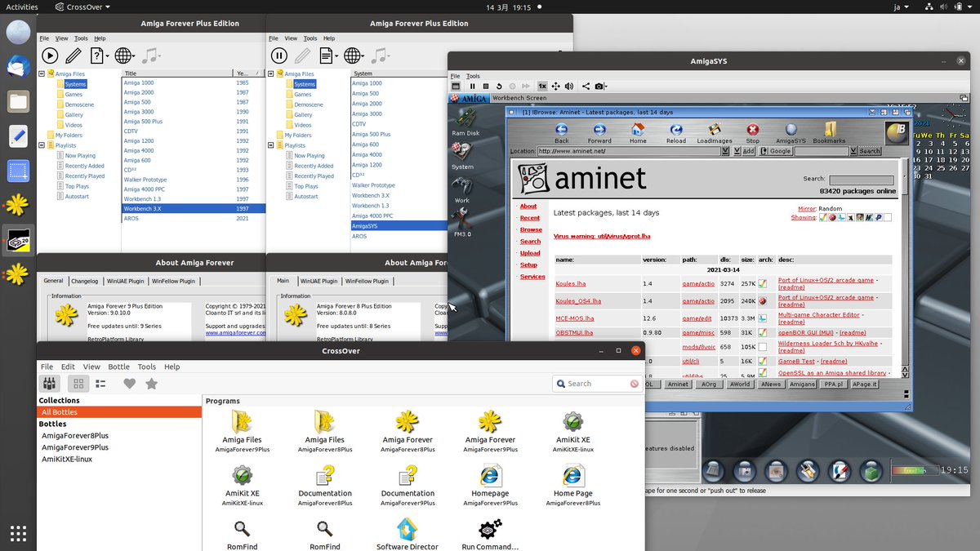Click ANews tab in IBrowse bottom bar

click(770, 384)
